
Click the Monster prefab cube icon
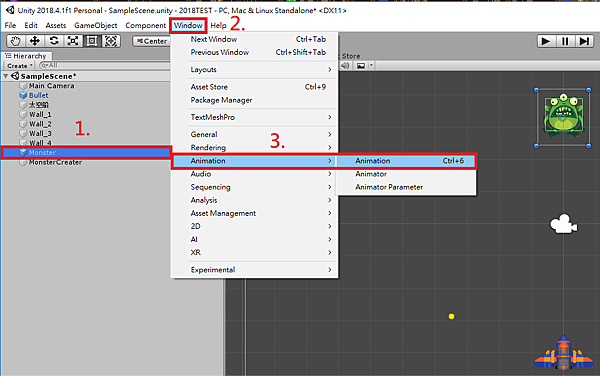[23, 153]
